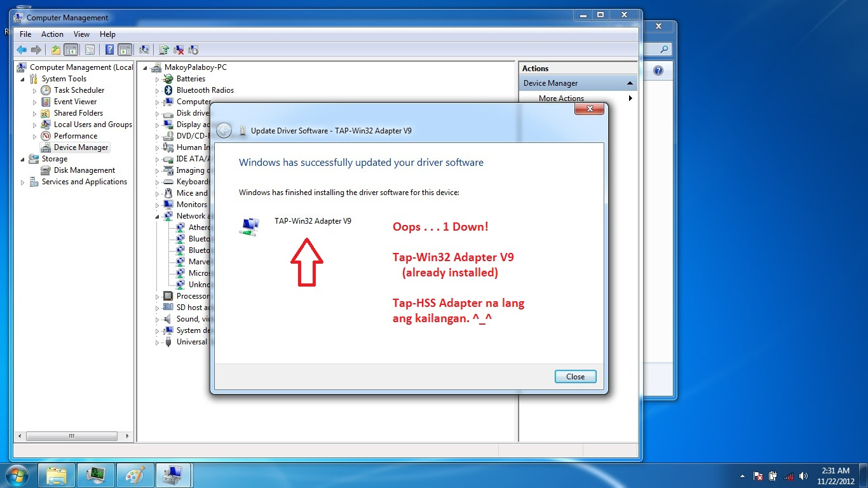Open Properties from the toolbar icon
The image size is (868, 488).
click(x=90, y=50)
